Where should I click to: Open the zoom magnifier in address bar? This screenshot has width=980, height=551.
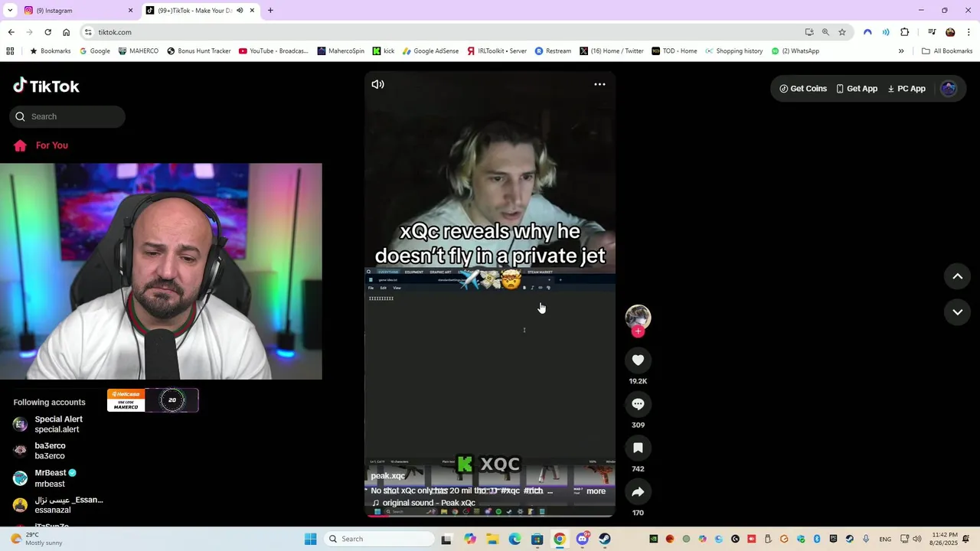coord(825,32)
